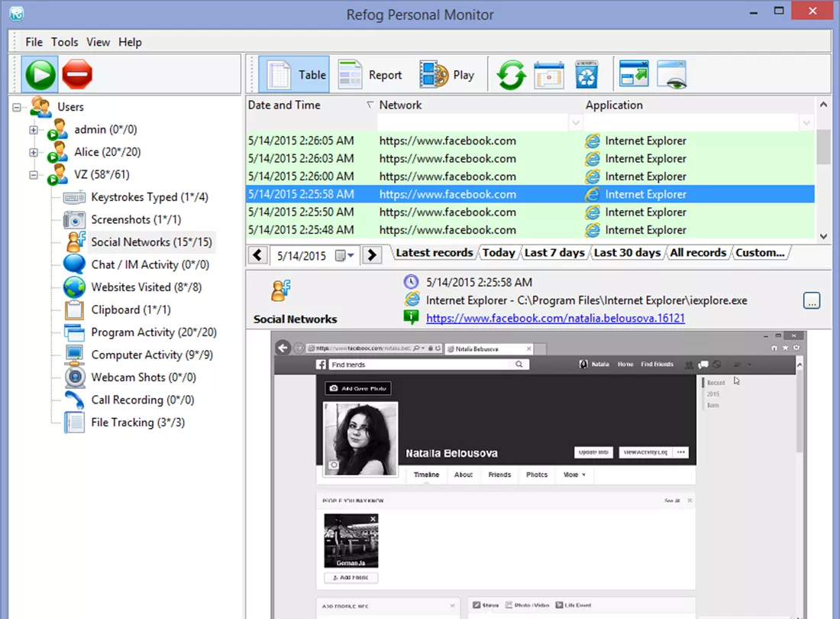The image size is (840, 619).
Task: Open the Application filter dropdown
Action: point(806,123)
